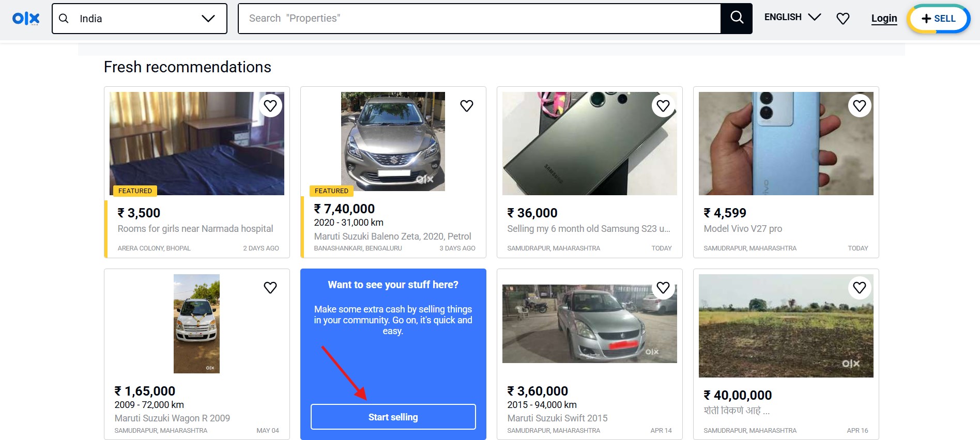Favorite the Maruti Suzuki Baleno listing
The image size is (980, 440).
467,106
